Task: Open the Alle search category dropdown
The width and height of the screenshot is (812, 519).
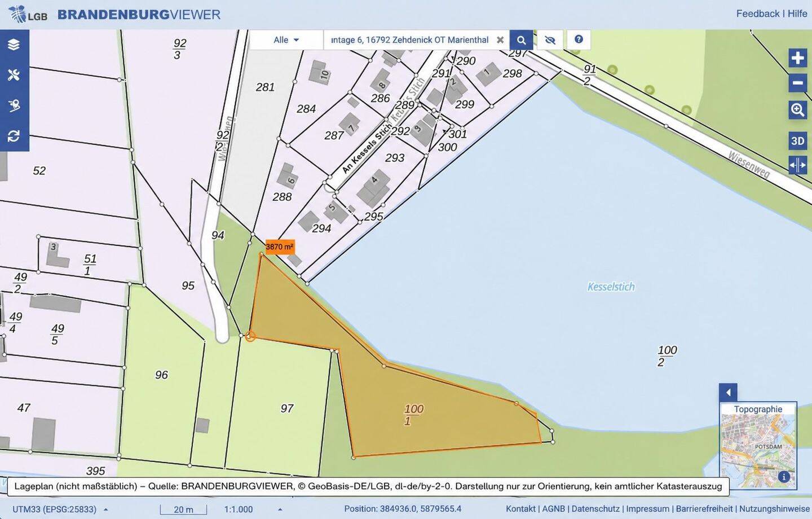Action: (286, 40)
